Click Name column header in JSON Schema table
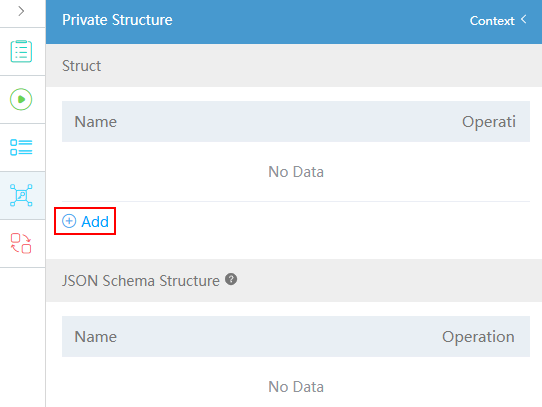542x407 pixels. [x=96, y=337]
